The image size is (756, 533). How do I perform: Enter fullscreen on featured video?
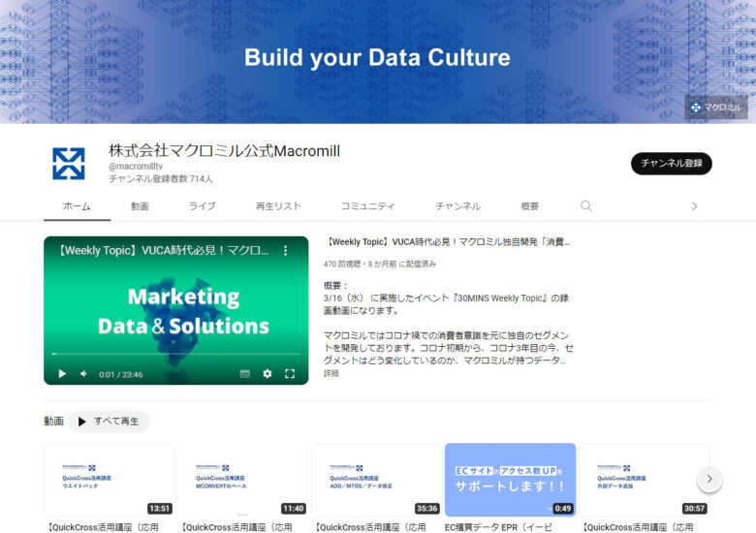(290, 374)
